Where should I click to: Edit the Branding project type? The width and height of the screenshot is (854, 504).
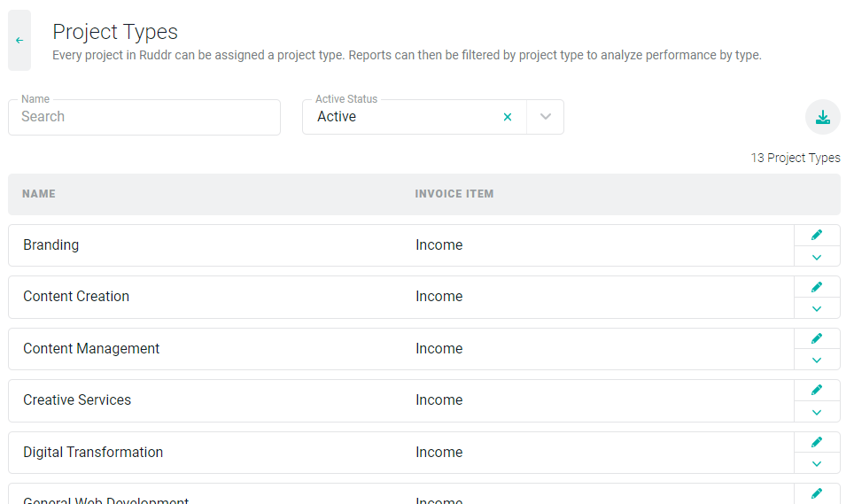(x=817, y=235)
